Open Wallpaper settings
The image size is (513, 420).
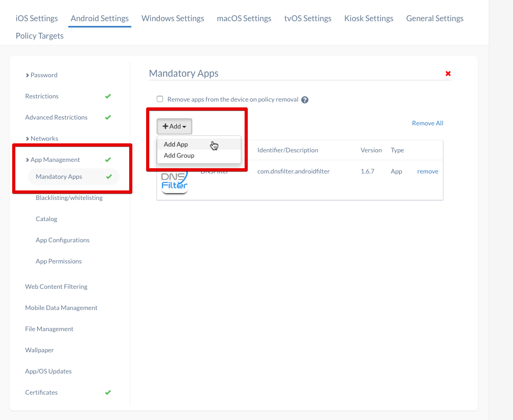coord(39,350)
